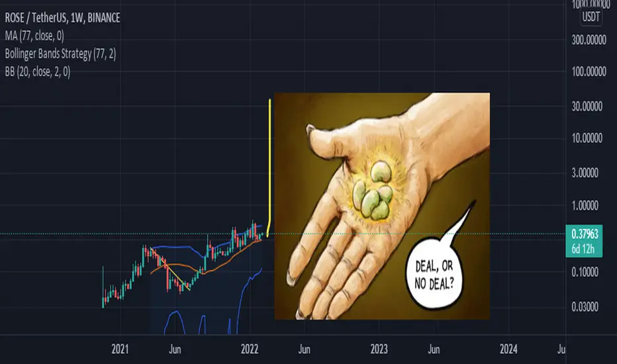Click the hand with beans image

tap(382, 206)
